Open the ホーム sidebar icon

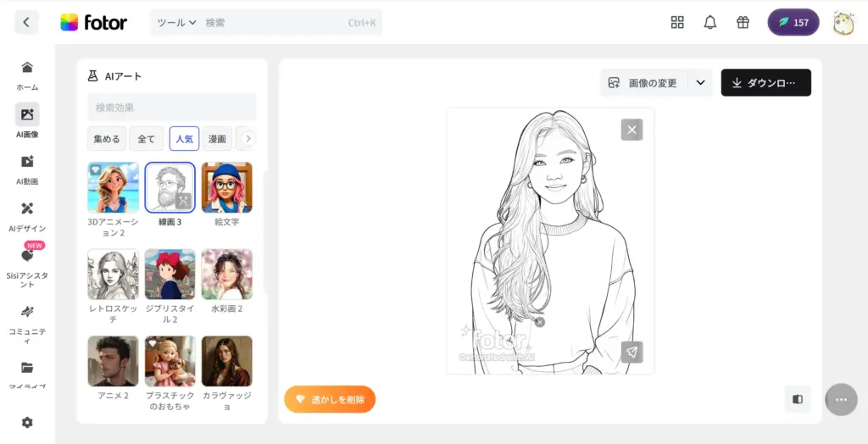pos(27,68)
